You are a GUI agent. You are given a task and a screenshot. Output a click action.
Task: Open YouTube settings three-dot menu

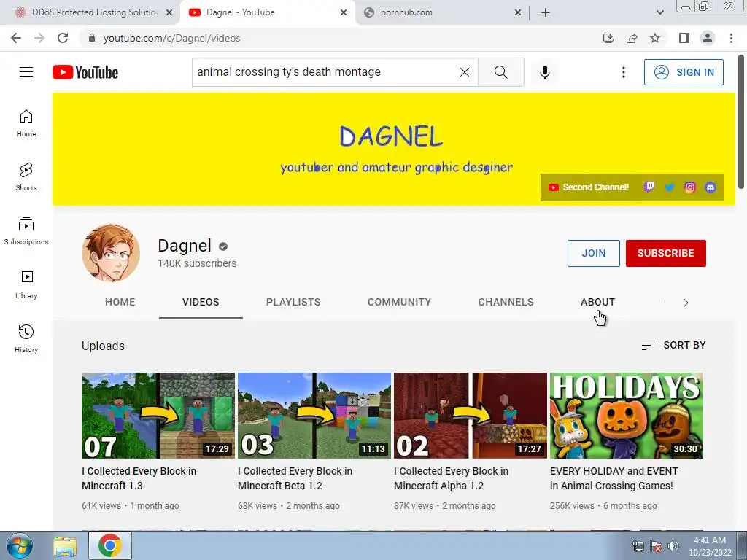623,72
